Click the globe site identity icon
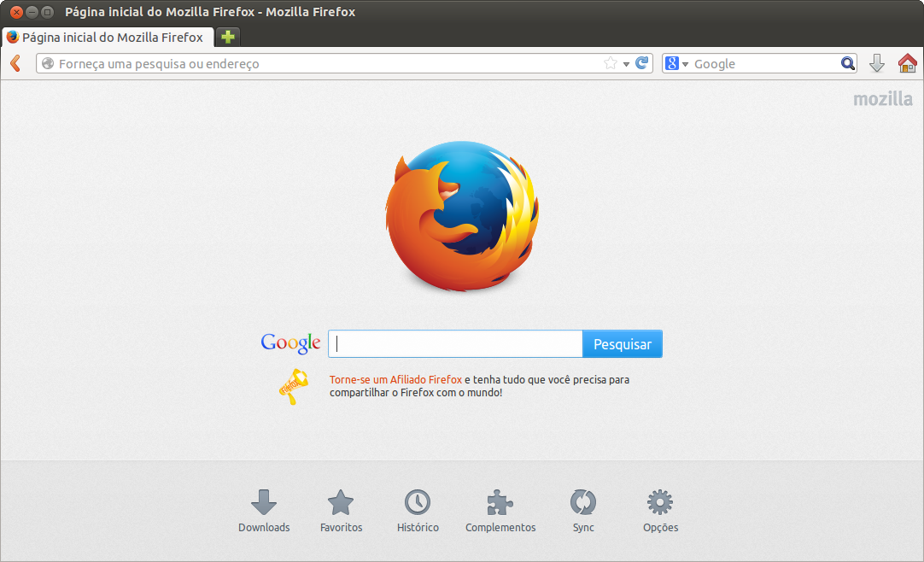The image size is (924, 562). click(48, 63)
